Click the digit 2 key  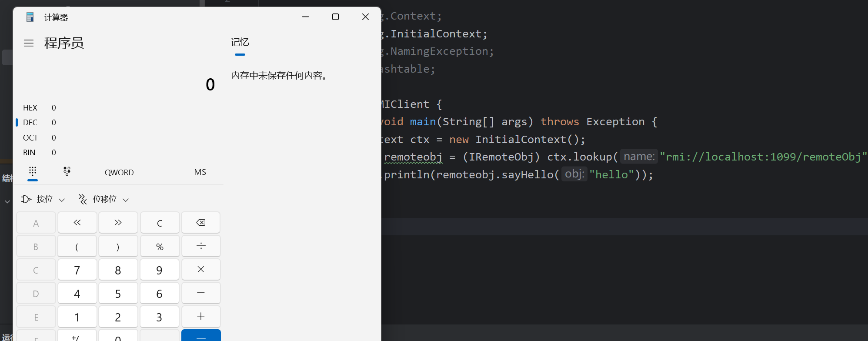118,317
